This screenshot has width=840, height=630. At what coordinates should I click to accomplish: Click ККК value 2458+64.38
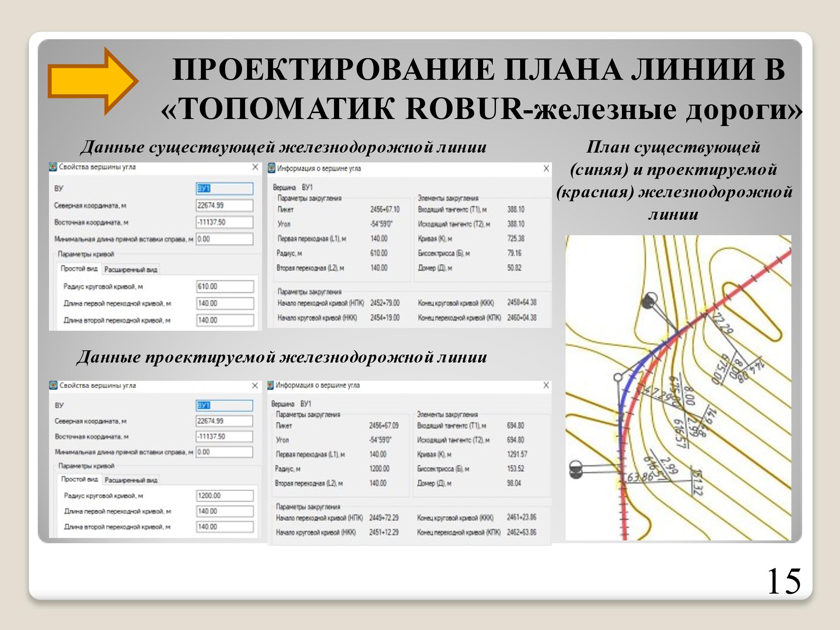tap(522, 302)
